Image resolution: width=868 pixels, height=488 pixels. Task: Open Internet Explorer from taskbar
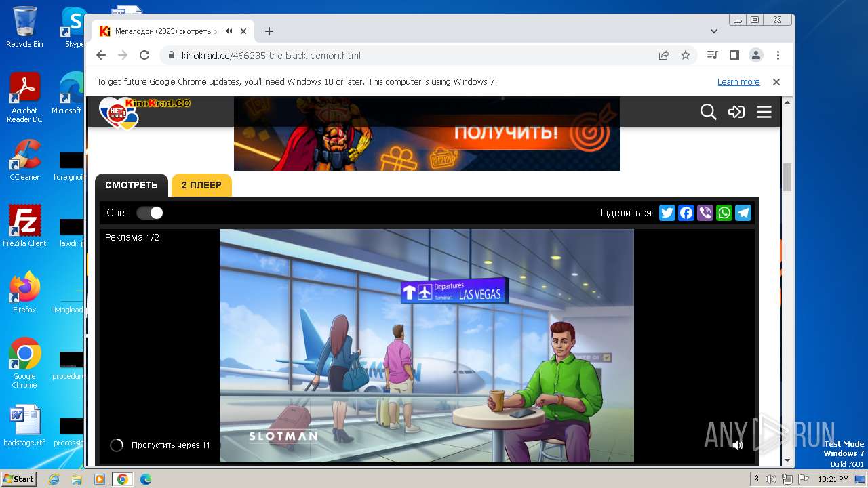(54, 479)
